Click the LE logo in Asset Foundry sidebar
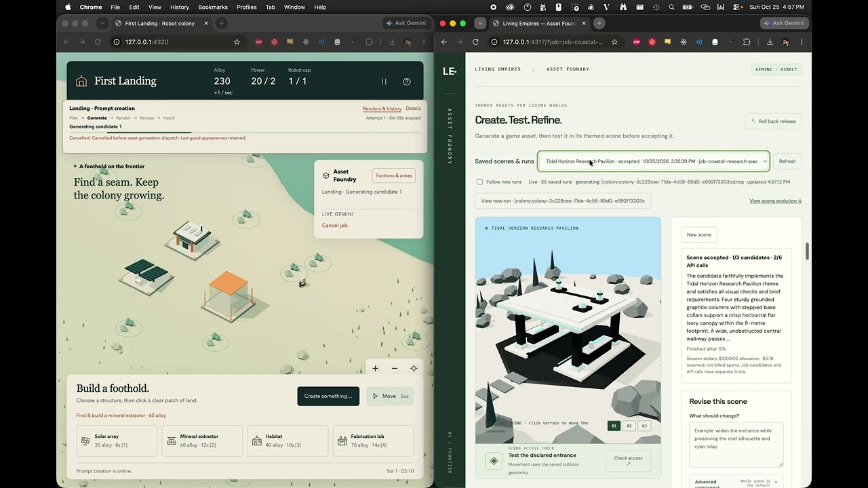Screen dimensions: 868x488 450,70
